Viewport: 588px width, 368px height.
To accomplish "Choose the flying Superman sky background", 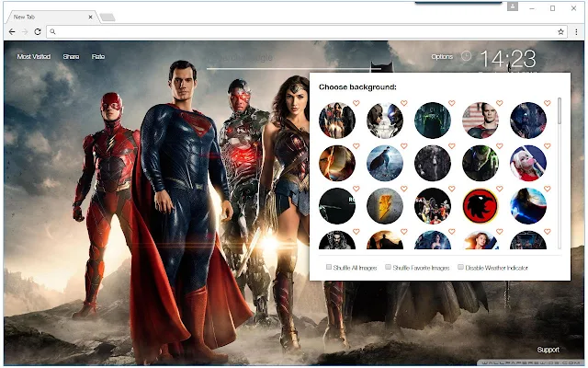I will [x=385, y=164].
